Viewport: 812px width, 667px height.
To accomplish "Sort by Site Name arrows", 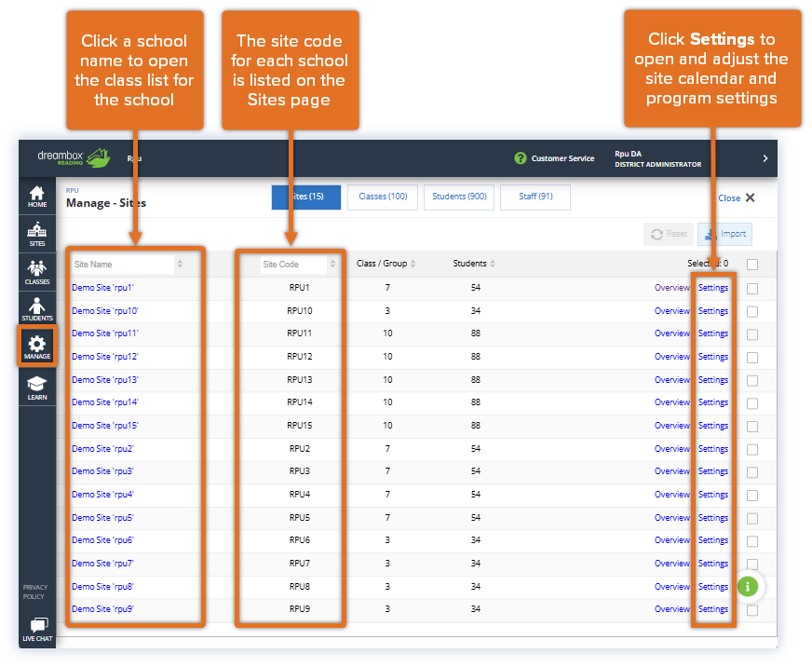I will (180, 264).
